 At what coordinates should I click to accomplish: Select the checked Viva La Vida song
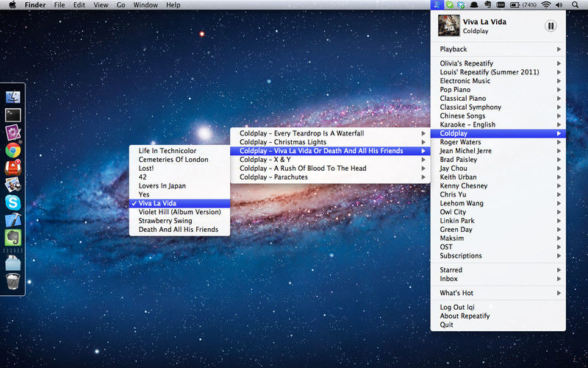click(x=179, y=203)
